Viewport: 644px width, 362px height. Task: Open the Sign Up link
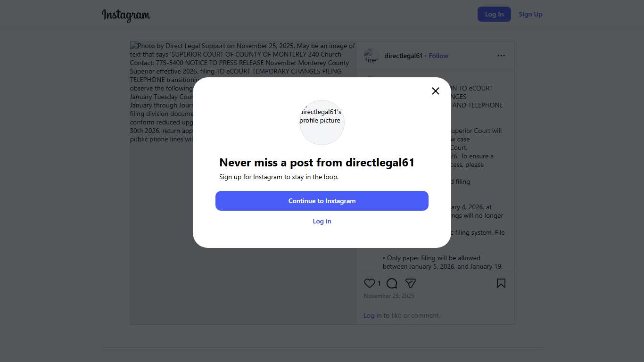click(x=530, y=14)
